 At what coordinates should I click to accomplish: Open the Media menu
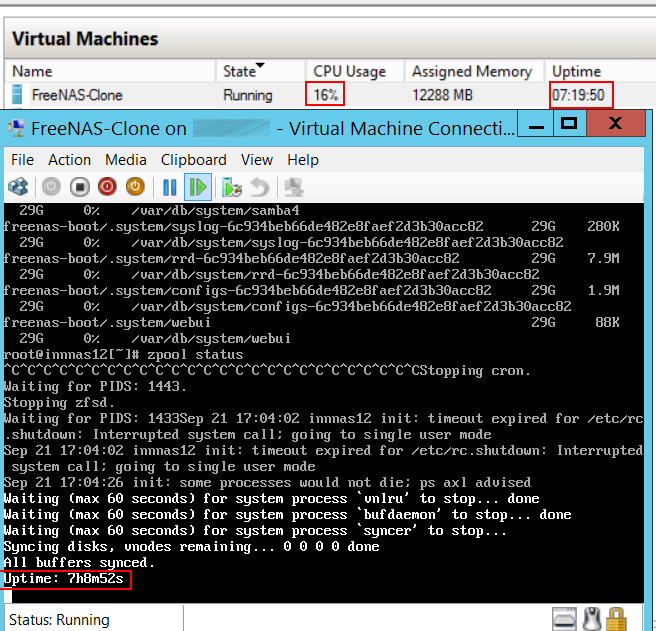(x=126, y=160)
